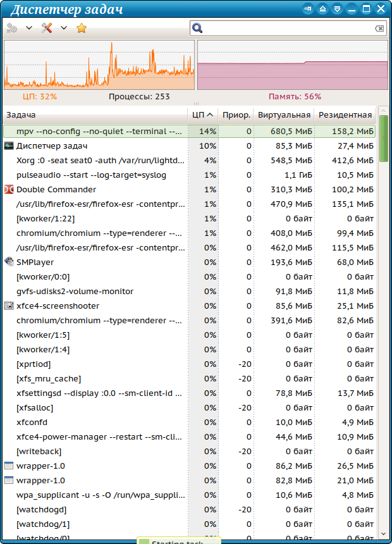392x544 pixels.
Task: Select the xfconfd row
Action: pos(190,423)
